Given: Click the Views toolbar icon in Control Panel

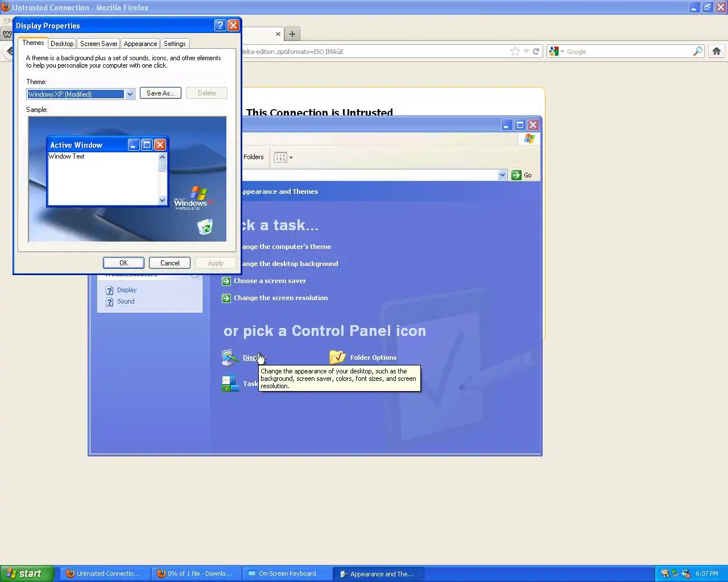Looking at the screenshot, I should coord(280,157).
